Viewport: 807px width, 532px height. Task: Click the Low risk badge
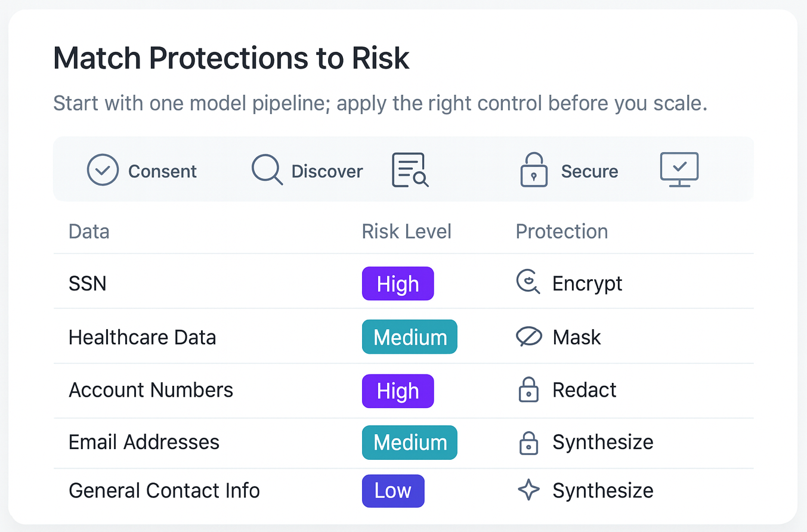pos(393,491)
